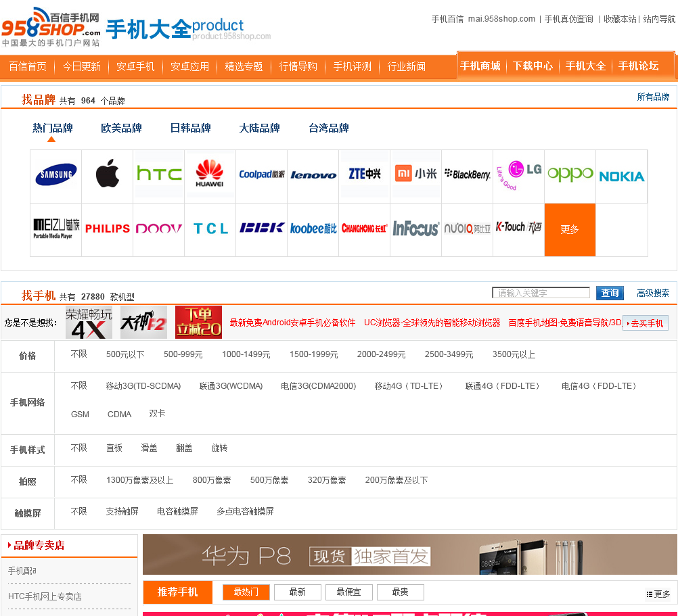
Task: Click the Samsung brand logo
Action: [55, 175]
